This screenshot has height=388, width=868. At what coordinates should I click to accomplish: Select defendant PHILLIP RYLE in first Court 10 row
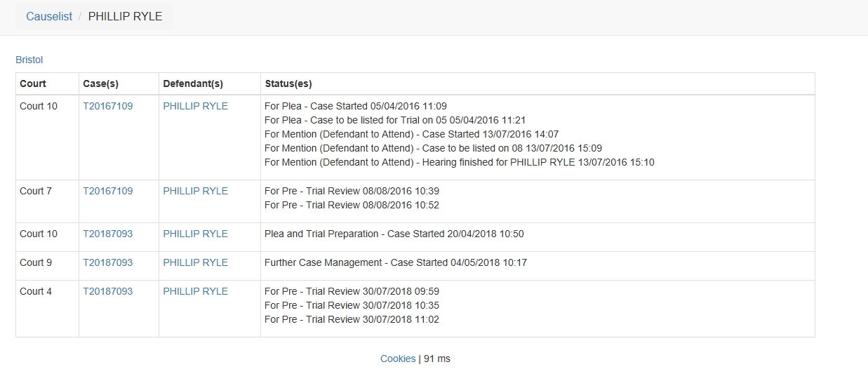[x=196, y=107]
